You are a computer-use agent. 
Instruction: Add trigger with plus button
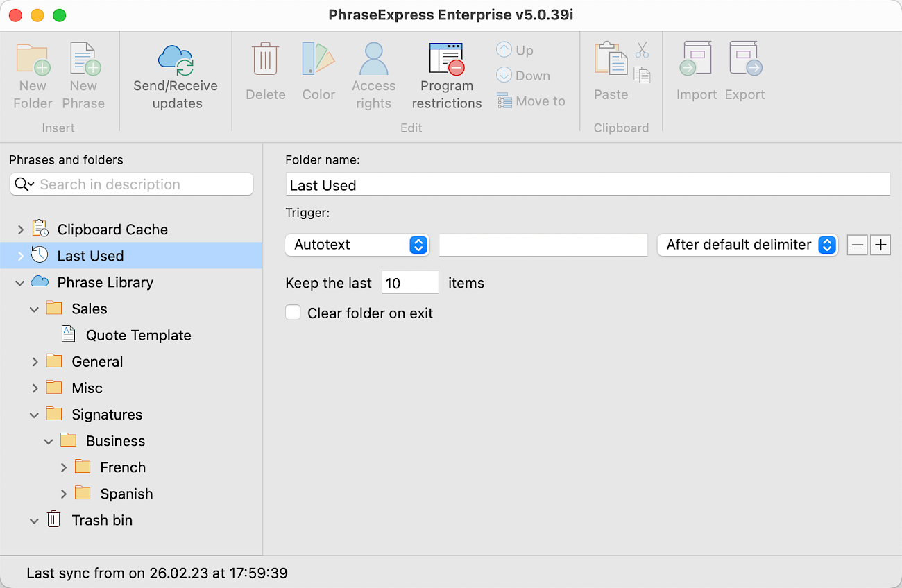pyautogui.click(x=880, y=245)
